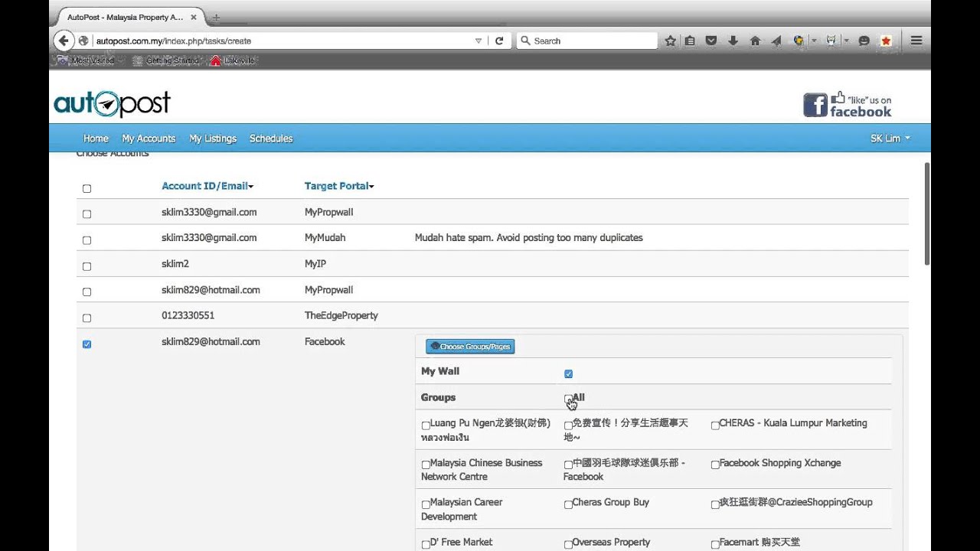Screen dimensions: 980x551
Task: Check the 0123330551 TheEdgeProperty account
Action: 87,318
